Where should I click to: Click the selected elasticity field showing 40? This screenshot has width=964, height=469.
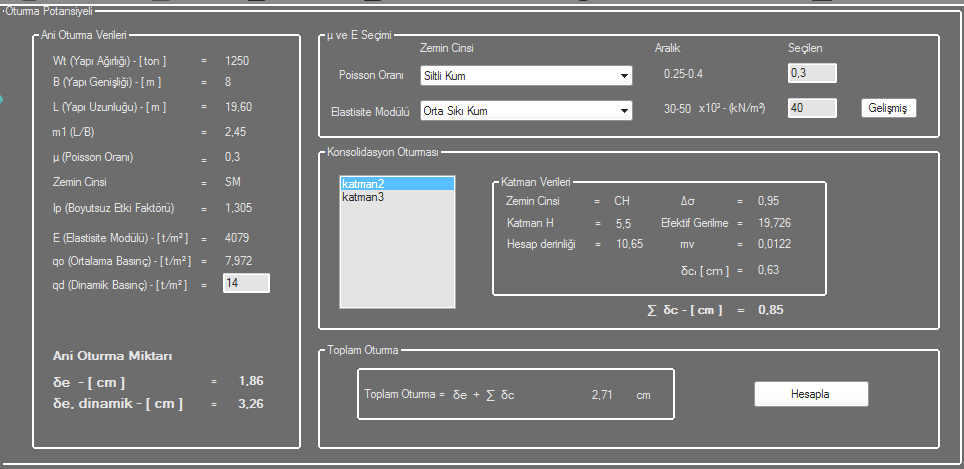pos(811,108)
